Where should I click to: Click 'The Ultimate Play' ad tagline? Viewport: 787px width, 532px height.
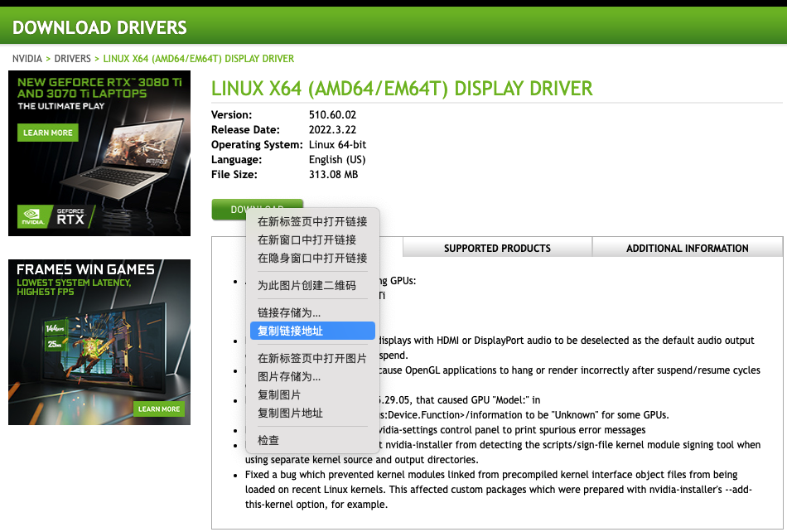pyautogui.click(x=60, y=106)
